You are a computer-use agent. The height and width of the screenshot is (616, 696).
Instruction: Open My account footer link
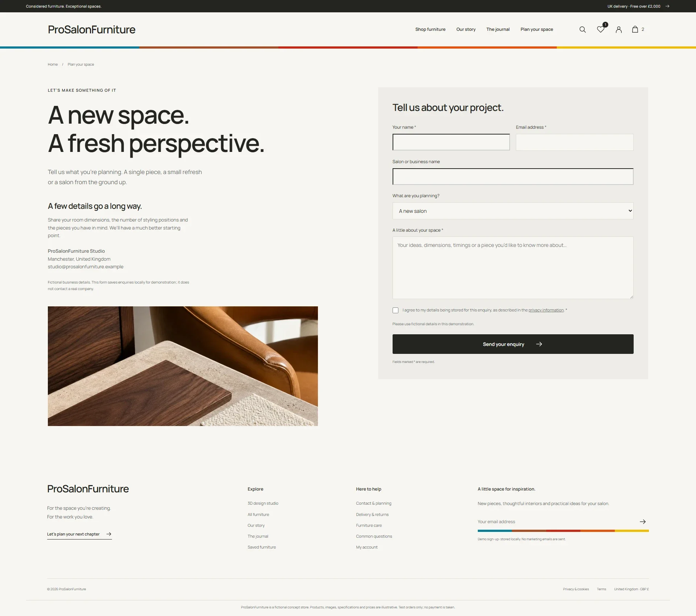pos(366,547)
